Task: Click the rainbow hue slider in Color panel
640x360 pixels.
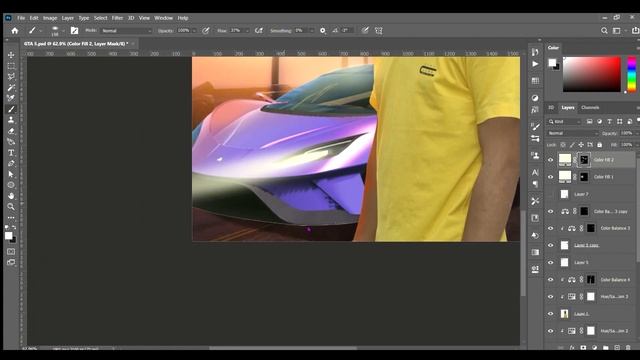Action: tap(631, 74)
